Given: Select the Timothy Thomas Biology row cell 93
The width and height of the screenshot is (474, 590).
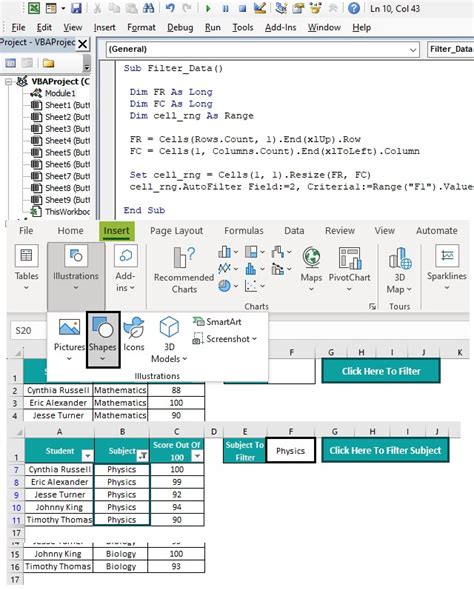Looking at the screenshot, I should pos(176,566).
